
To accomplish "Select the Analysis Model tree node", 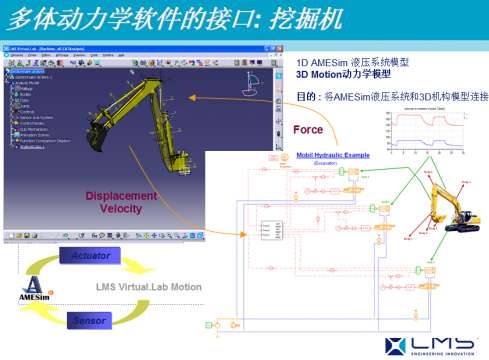I will point(27,83).
